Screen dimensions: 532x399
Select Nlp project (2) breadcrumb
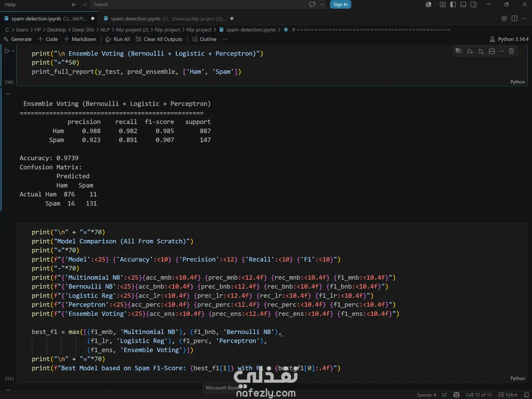[132, 30]
